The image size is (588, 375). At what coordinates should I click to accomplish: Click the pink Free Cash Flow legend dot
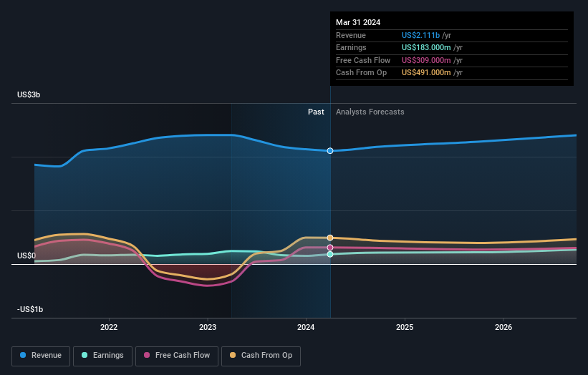tap(147, 355)
